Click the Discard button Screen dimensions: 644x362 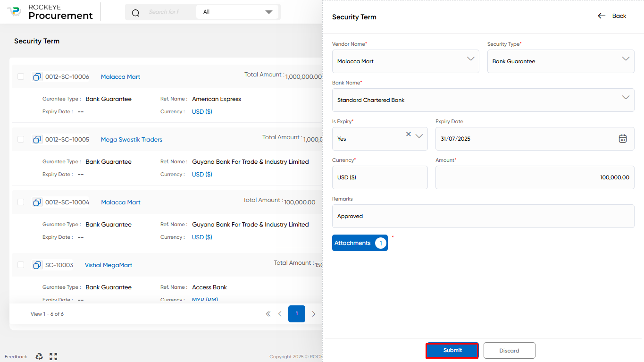509,350
